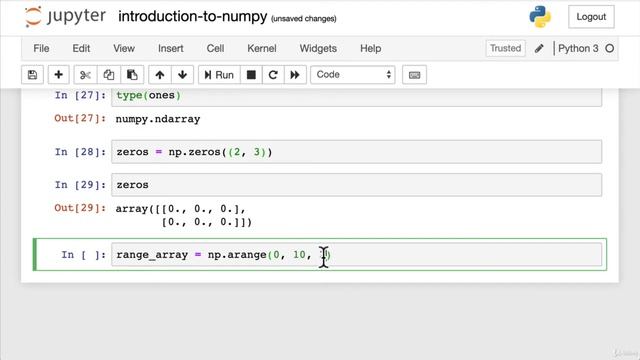Click the Python logo icon
Image resolution: width=640 pixels, height=360 pixels.
click(x=540, y=17)
